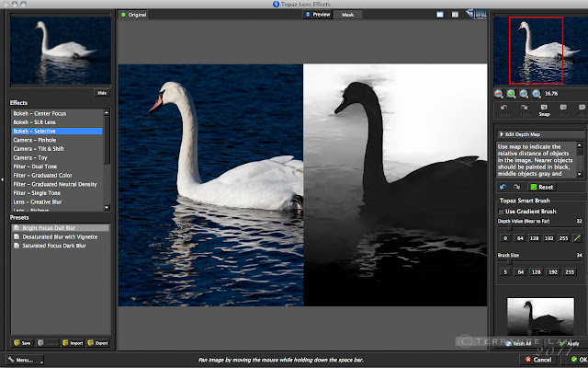Set depth value preset to 128

[535, 238]
